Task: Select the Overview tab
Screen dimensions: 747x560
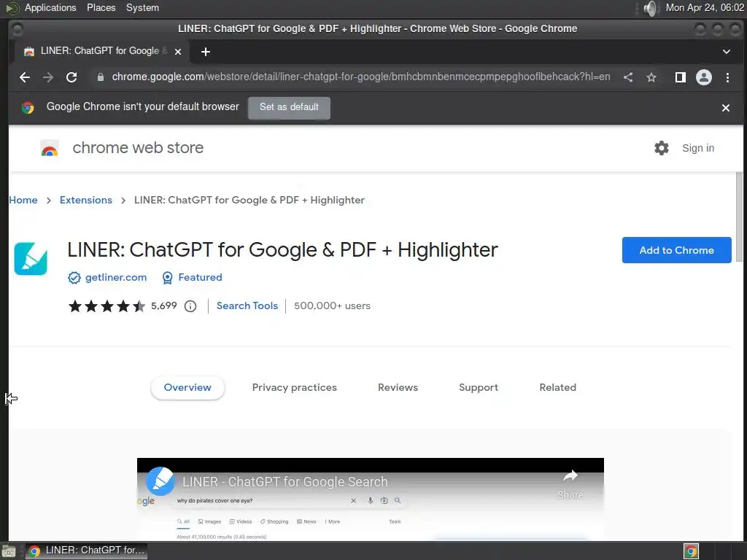Action: click(x=187, y=388)
